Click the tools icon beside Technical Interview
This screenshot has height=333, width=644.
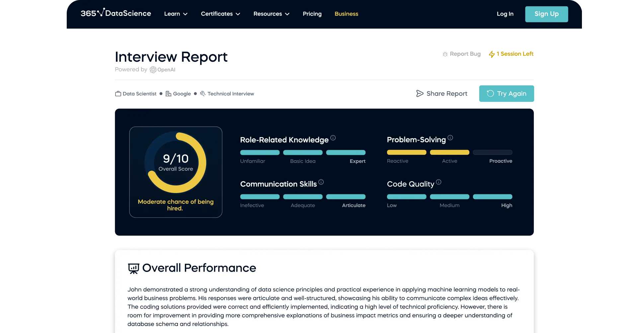click(203, 94)
